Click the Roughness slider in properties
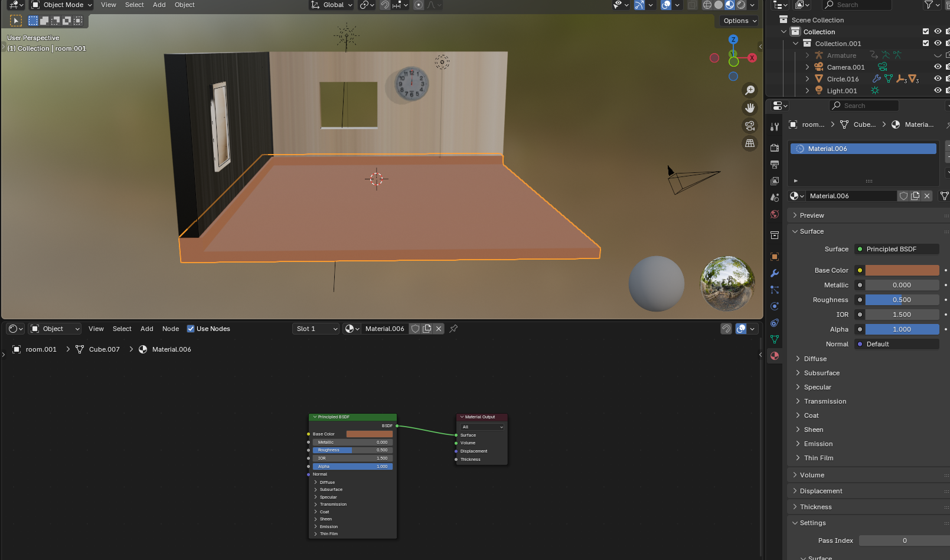Screen dimensions: 950x560 [x=902, y=300]
